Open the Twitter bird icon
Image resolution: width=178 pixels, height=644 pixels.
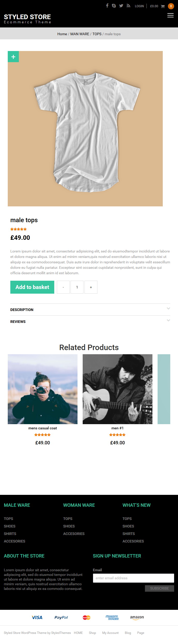[x=121, y=5]
